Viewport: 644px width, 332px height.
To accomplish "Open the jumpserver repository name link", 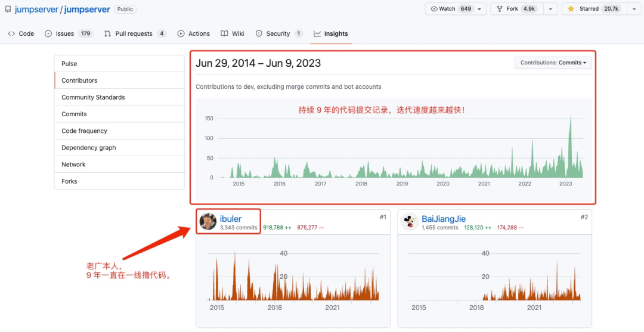I will tap(87, 9).
